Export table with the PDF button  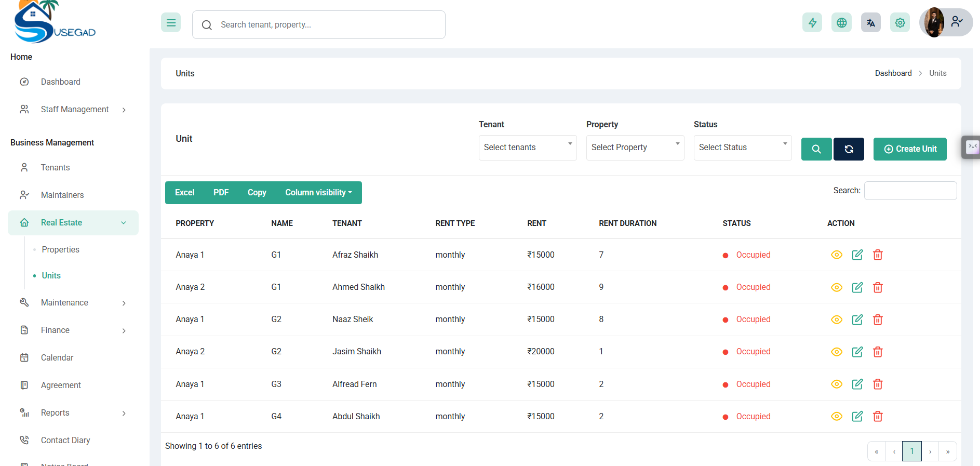(221, 193)
